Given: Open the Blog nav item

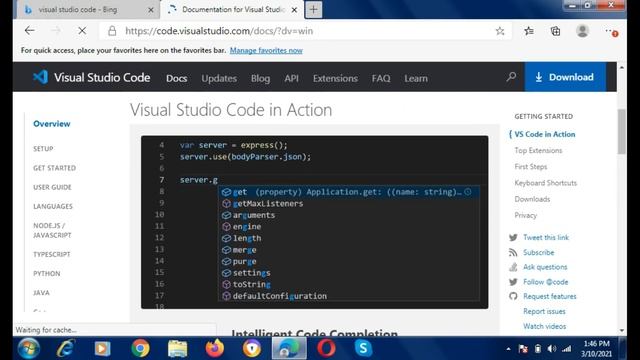Looking at the screenshot, I should (x=260, y=78).
